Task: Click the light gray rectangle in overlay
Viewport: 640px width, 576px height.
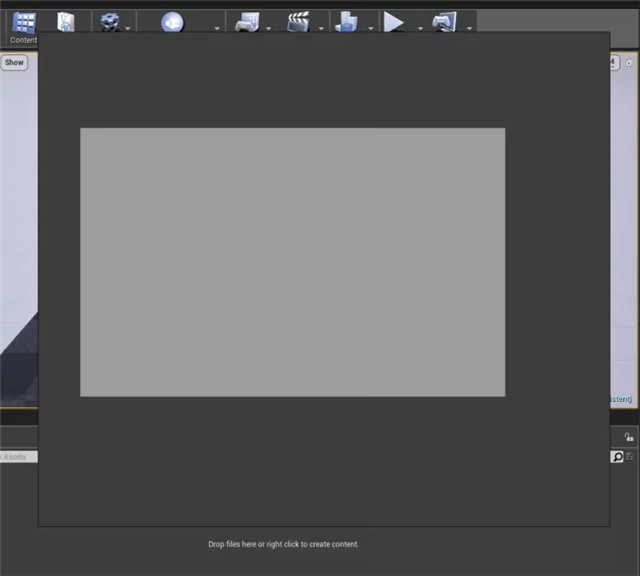Action: (293, 262)
